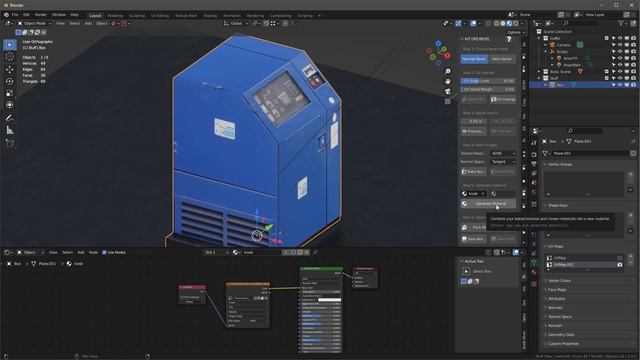
Task: Open the Object Mode dropdown
Action: click(34, 23)
